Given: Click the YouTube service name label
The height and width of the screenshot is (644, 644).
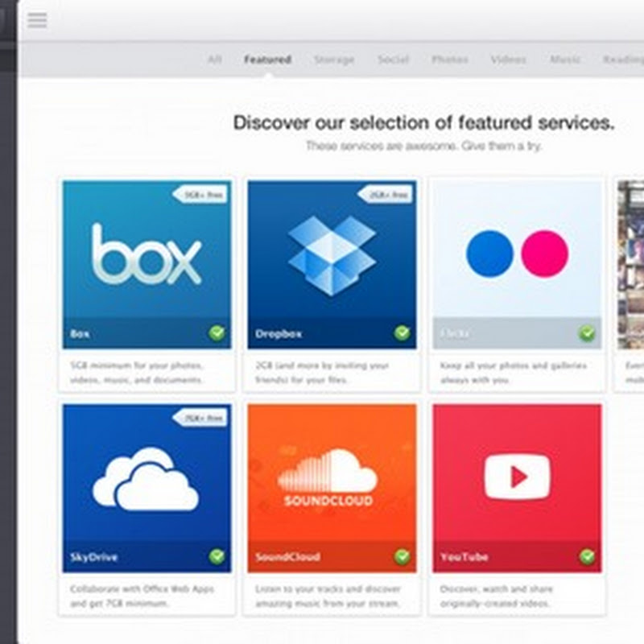Looking at the screenshot, I should (464, 557).
